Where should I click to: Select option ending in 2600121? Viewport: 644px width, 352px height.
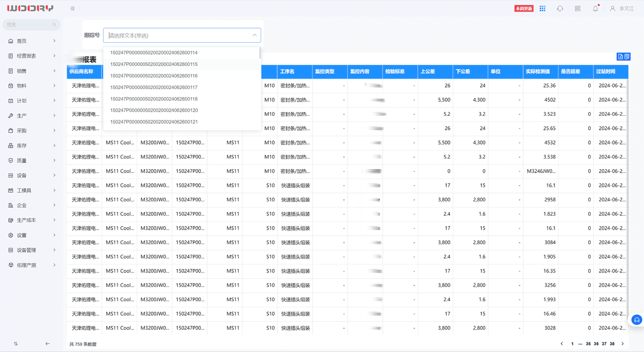181,122
